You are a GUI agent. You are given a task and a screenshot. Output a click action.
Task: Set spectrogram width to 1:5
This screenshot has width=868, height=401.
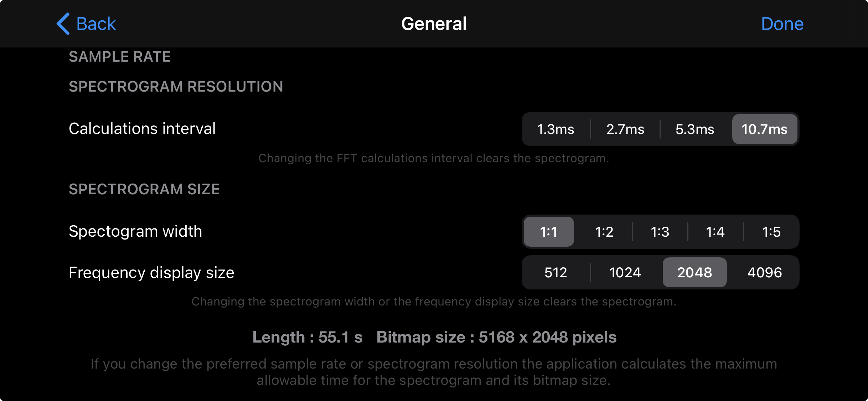click(x=771, y=232)
